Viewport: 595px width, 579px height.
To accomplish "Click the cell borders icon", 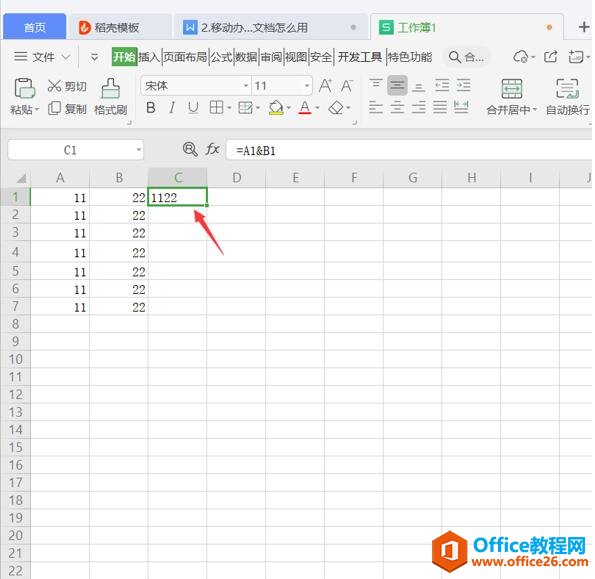I will coord(216,108).
